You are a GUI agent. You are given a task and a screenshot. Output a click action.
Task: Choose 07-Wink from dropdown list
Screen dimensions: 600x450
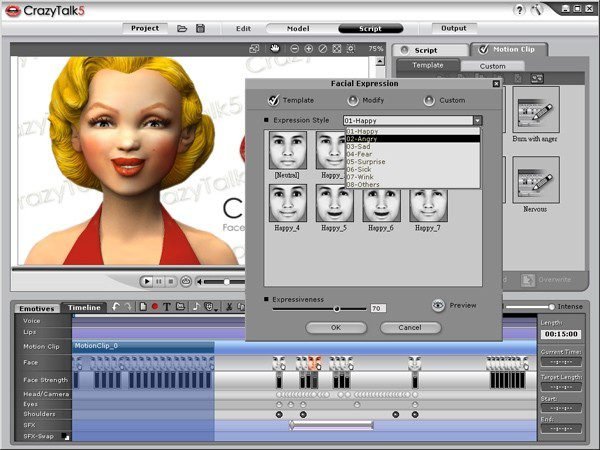(x=412, y=177)
